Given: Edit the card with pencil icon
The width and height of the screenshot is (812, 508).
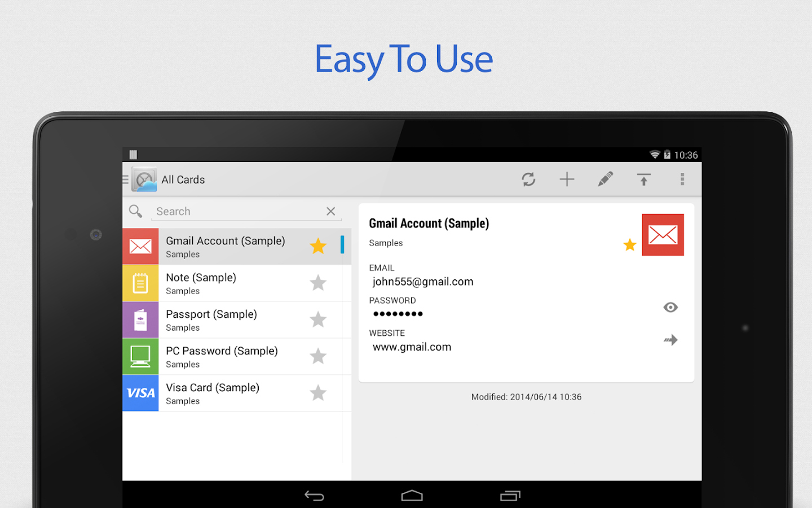Looking at the screenshot, I should point(605,179).
